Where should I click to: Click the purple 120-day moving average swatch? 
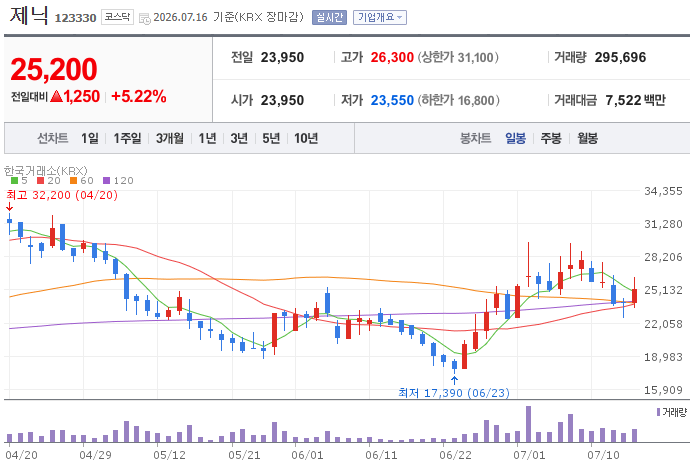pos(106,180)
